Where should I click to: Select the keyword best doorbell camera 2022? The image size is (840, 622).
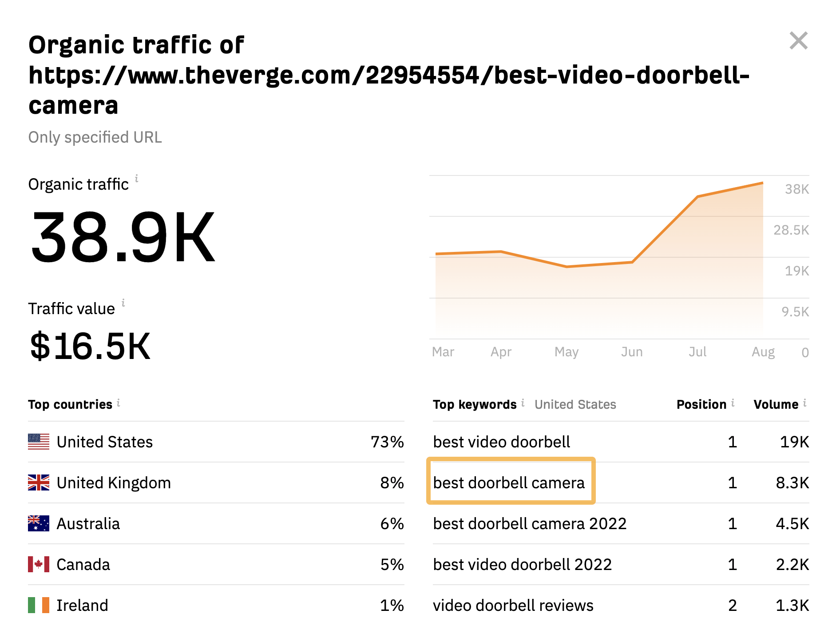coord(530,523)
